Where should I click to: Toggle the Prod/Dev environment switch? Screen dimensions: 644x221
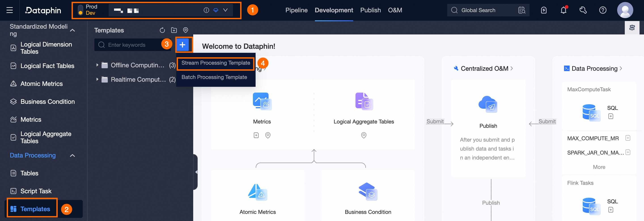click(x=80, y=10)
